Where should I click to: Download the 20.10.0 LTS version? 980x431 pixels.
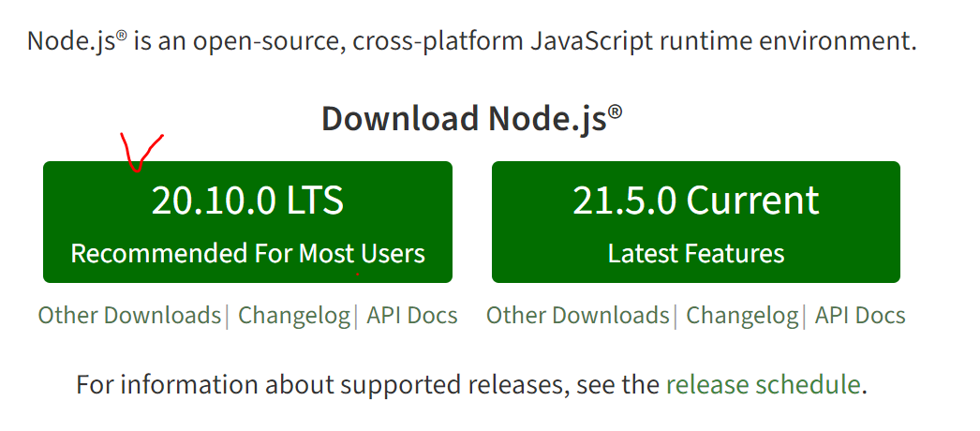pyautogui.click(x=247, y=222)
